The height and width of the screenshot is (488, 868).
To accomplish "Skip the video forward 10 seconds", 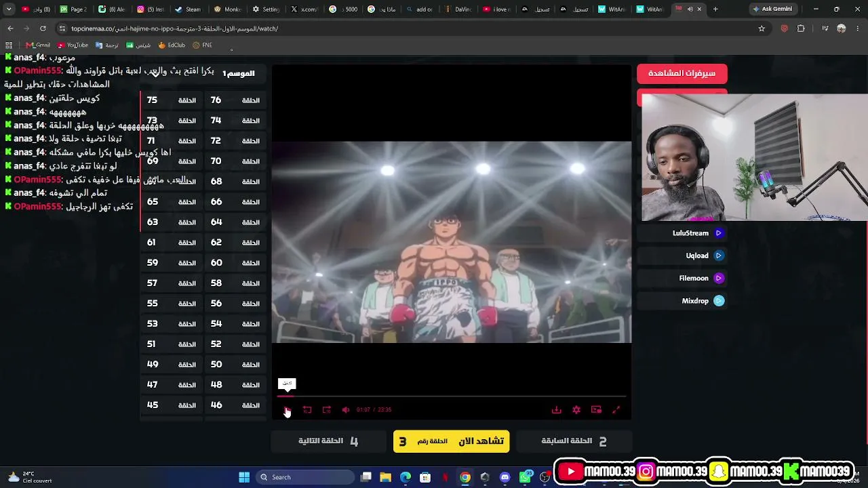I will coord(327,409).
